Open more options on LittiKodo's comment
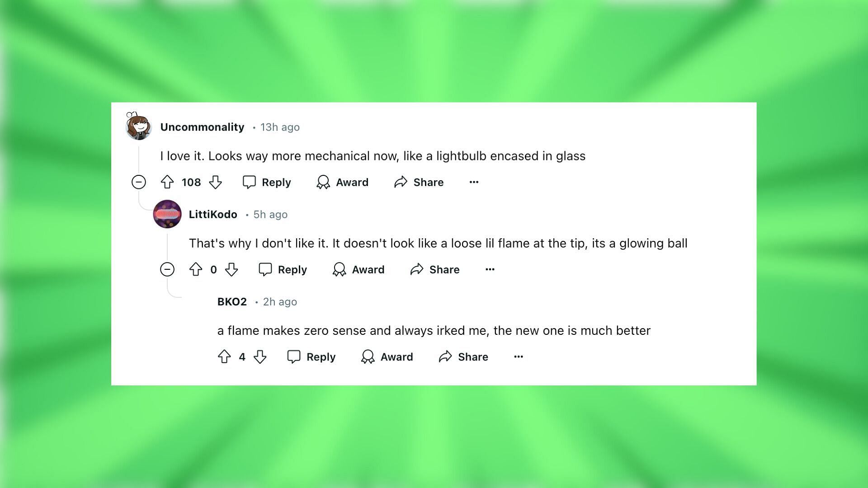The image size is (868, 488). [490, 270]
